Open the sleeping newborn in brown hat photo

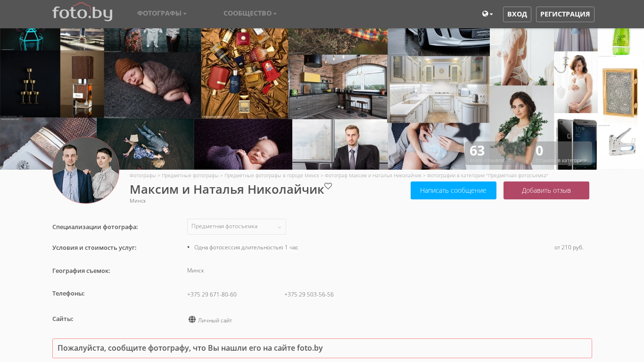click(x=152, y=85)
